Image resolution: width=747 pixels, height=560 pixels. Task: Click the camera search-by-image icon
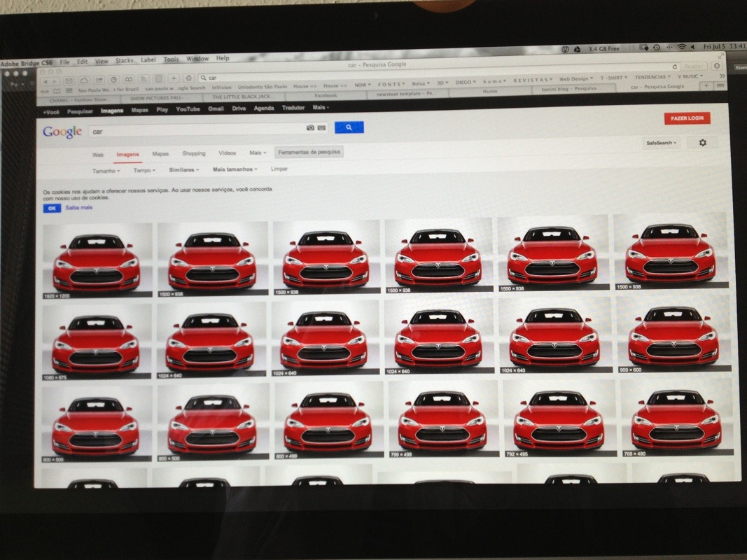(x=310, y=127)
